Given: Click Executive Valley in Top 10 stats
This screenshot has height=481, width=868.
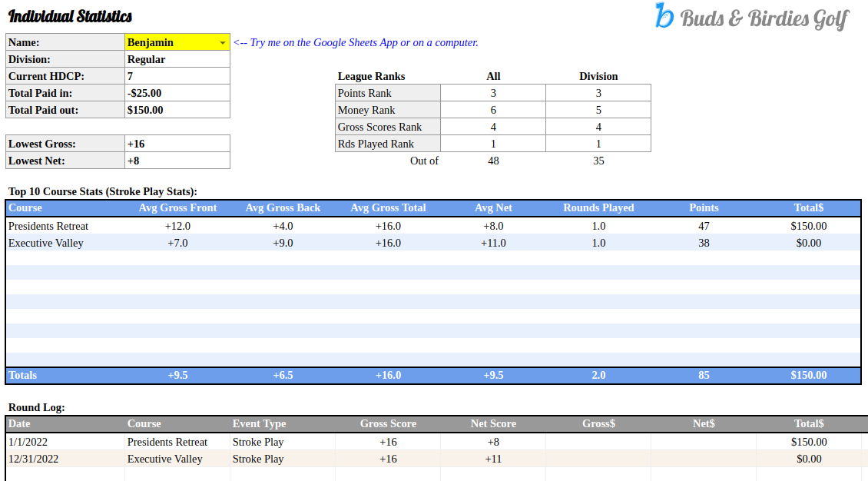Looking at the screenshot, I should [46, 243].
